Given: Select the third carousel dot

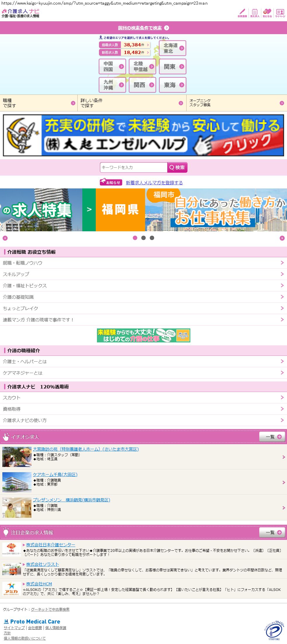Looking at the screenshot, I should (x=152, y=238).
